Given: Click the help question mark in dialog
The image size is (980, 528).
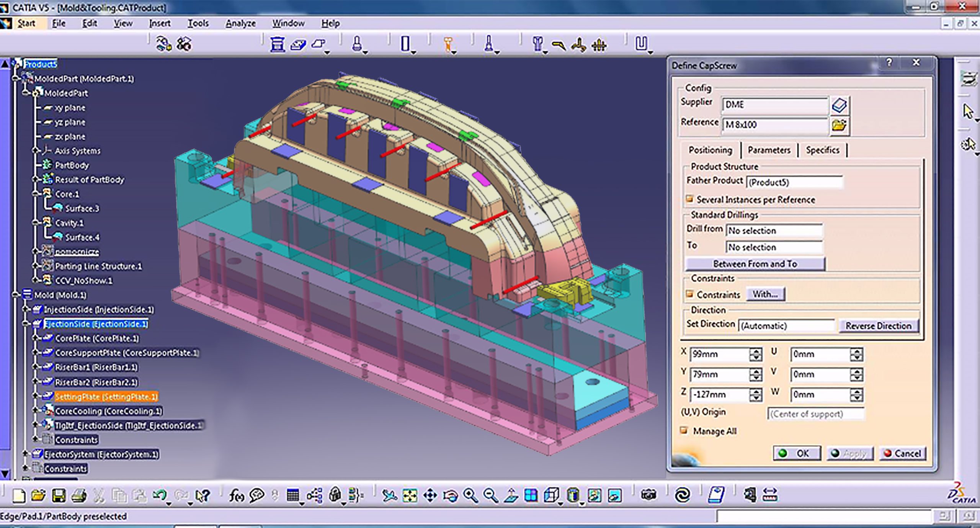Looking at the screenshot, I should coord(889,62).
